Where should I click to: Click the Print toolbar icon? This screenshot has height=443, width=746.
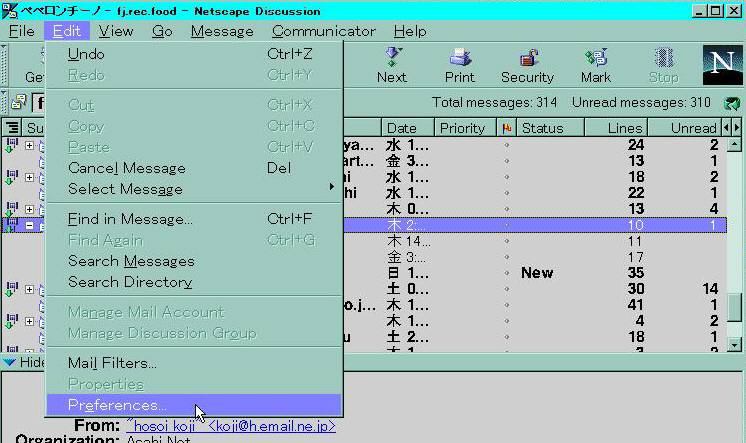pos(459,65)
